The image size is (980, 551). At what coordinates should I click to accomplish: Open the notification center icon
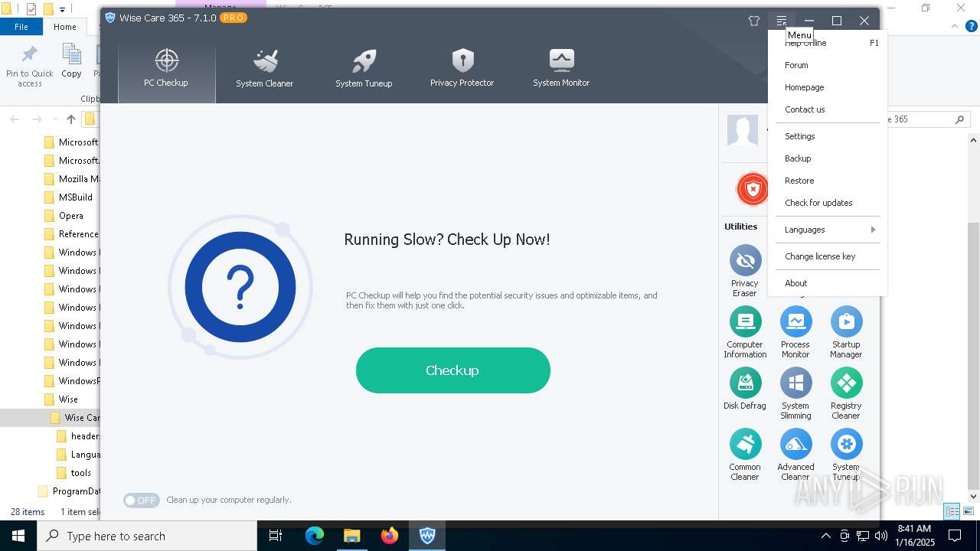click(x=955, y=536)
